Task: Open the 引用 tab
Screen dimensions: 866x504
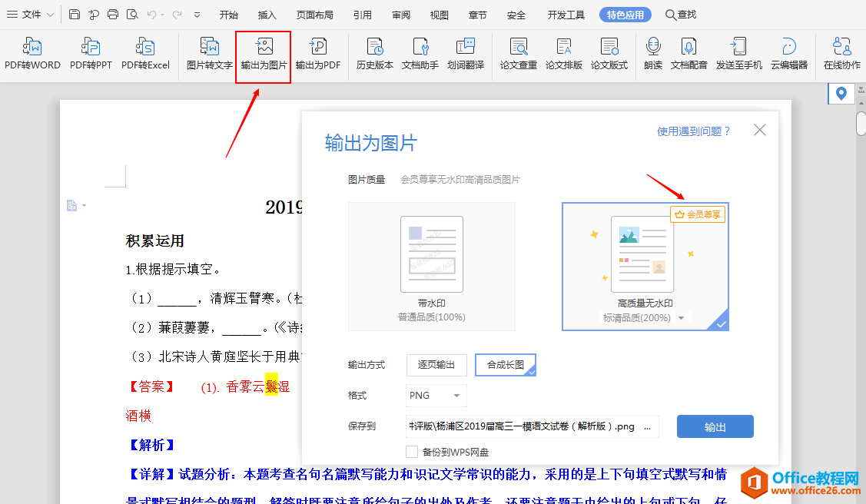Action: point(363,15)
